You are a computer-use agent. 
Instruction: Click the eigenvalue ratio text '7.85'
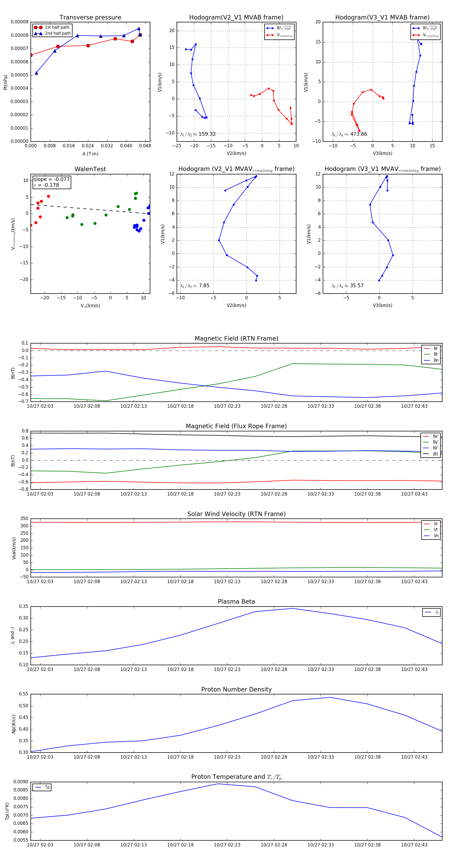[x=204, y=286]
